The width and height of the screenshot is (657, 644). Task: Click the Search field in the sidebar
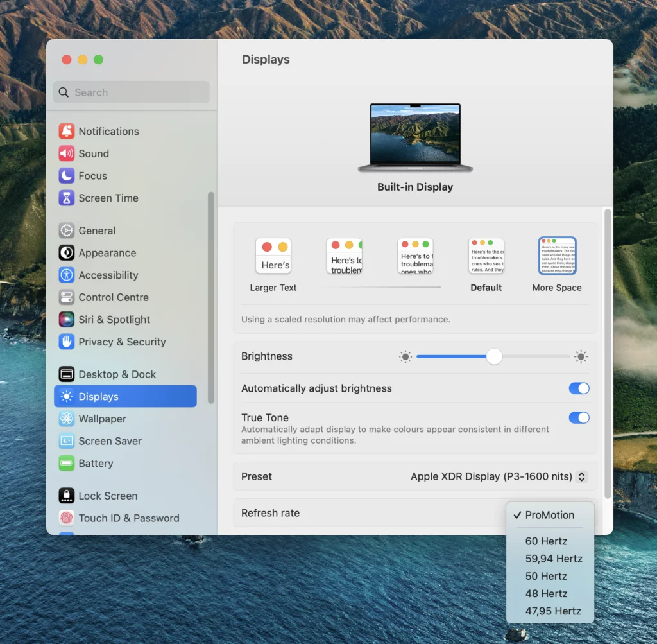pyautogui.click(x=131, y=92)
